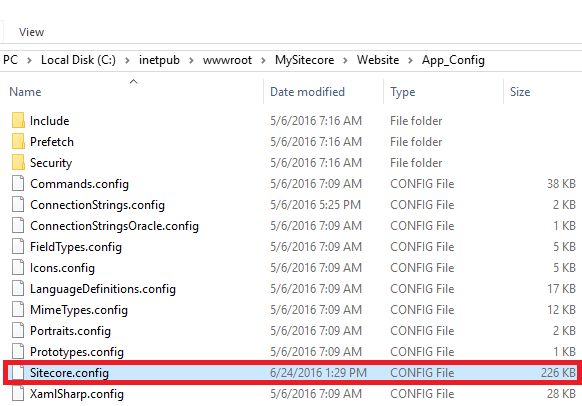Image resolution: width=582 pixels, height=406 pixels.
Task: Click the 38 KB size cell
Action: click(561, 183)
